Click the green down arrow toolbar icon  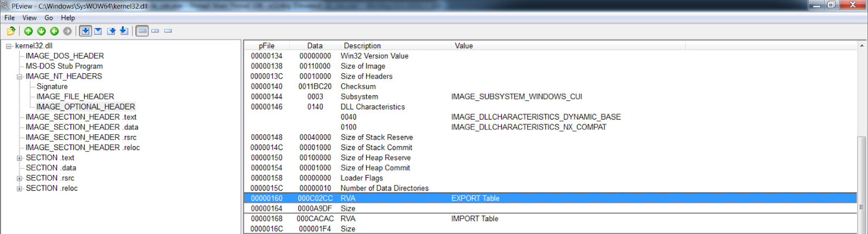coord(41,31)
